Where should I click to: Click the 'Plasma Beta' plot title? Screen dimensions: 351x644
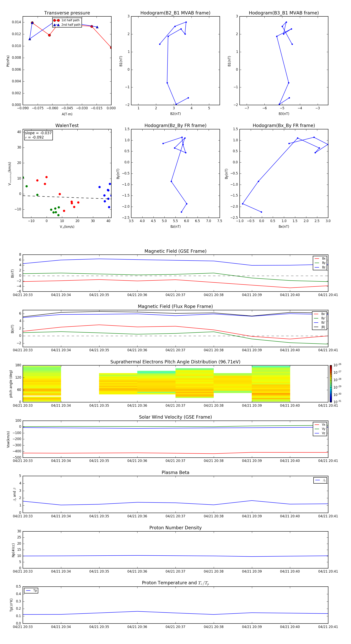tap(175, 472)
